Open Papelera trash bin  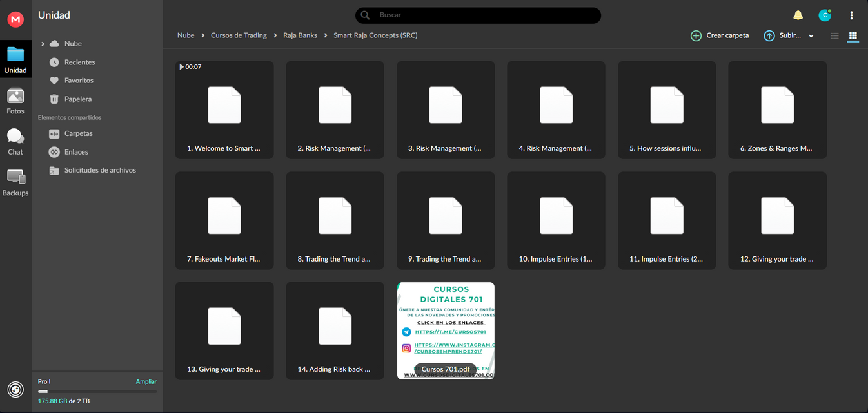click(77, 99)
